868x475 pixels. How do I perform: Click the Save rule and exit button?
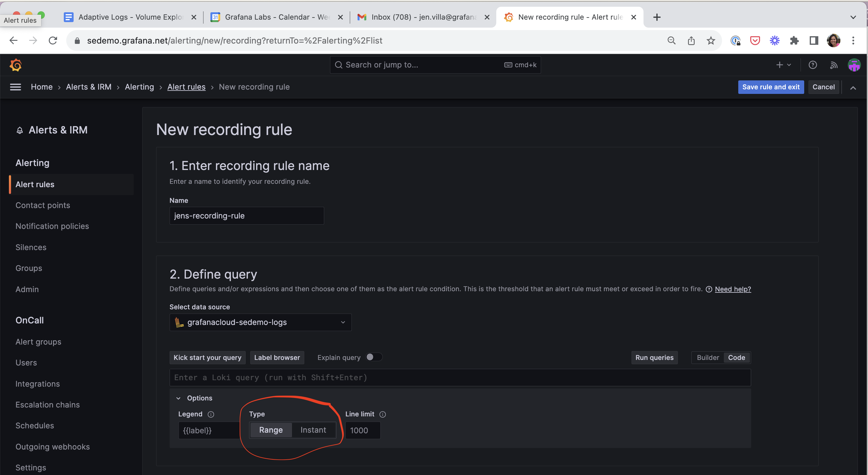pos(771,87)
